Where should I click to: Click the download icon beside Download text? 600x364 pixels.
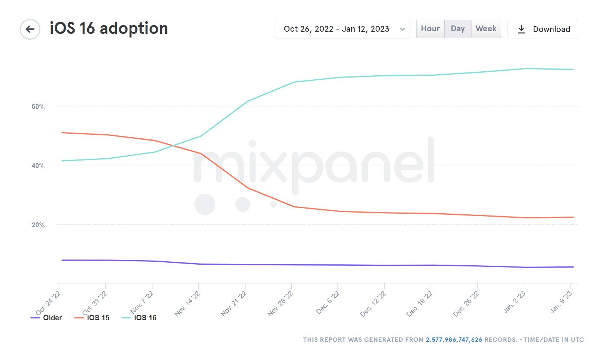pyautogui.click(x=522, y=29)
